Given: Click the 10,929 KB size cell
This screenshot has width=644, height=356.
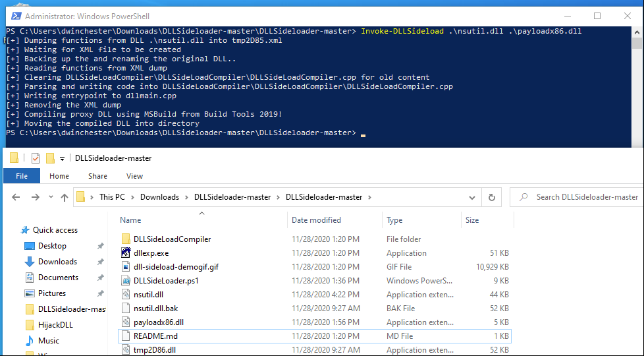Looking at the screenshot, I should coord(493,267).
